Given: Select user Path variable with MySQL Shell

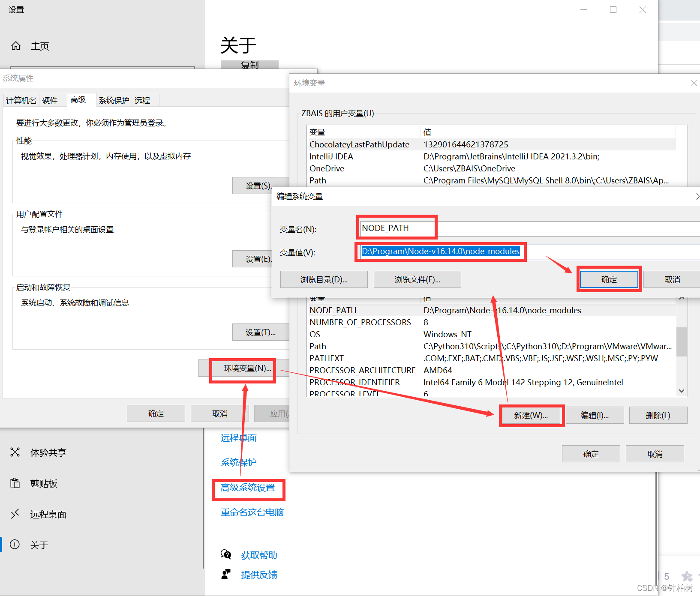Looking at the screenshot, I should (491, 180).
